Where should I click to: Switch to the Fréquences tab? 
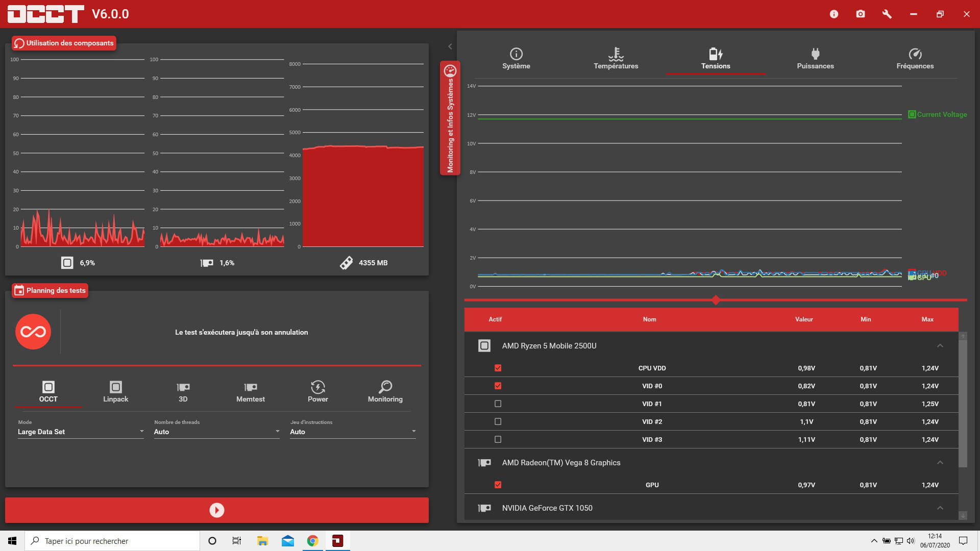915,59
